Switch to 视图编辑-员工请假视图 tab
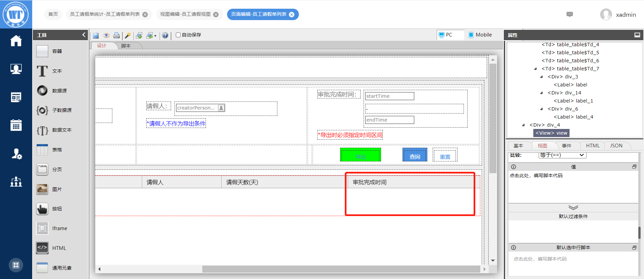This screenshot has width=644, height=279. coord(185,14)
